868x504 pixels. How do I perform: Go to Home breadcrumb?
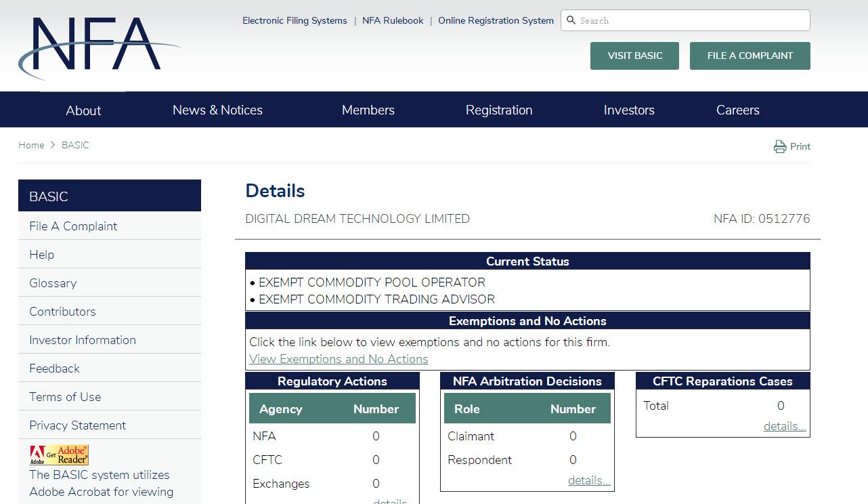(x=31, y=145)
